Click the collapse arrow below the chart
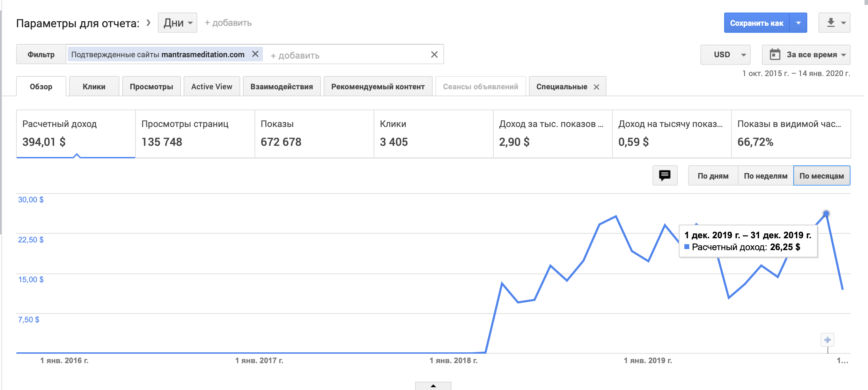The width and height of the screenshot is (868, 390). pyautogui.click(x=433, y=386)
